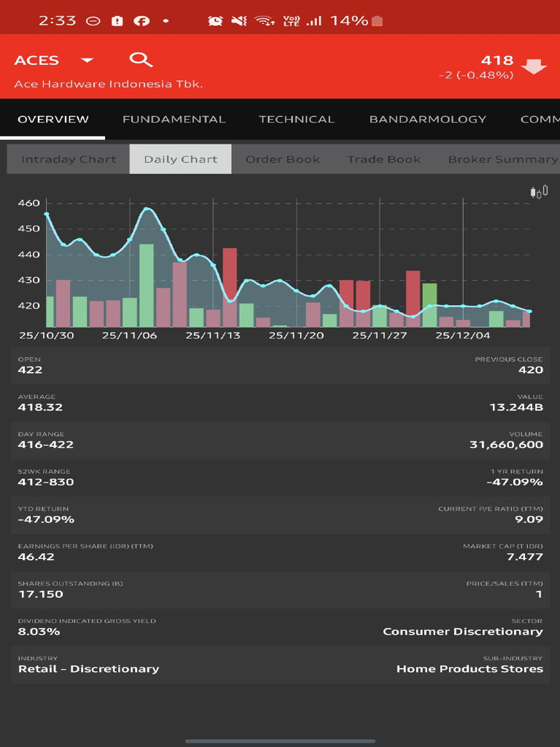This screenshot has height=747, width=560.
Task: Tap the 52WK RANGE 412-830
Action: click(46, 482)
